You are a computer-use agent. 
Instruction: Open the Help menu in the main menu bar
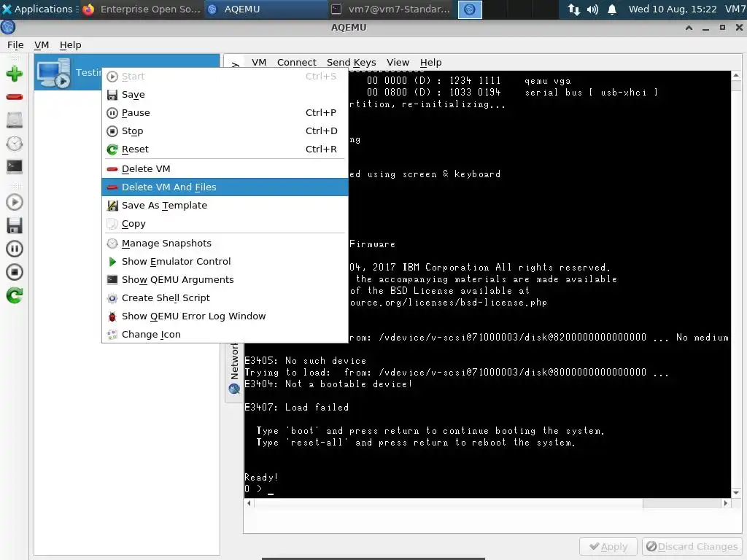pyautogui.click(x=71, y=44)
